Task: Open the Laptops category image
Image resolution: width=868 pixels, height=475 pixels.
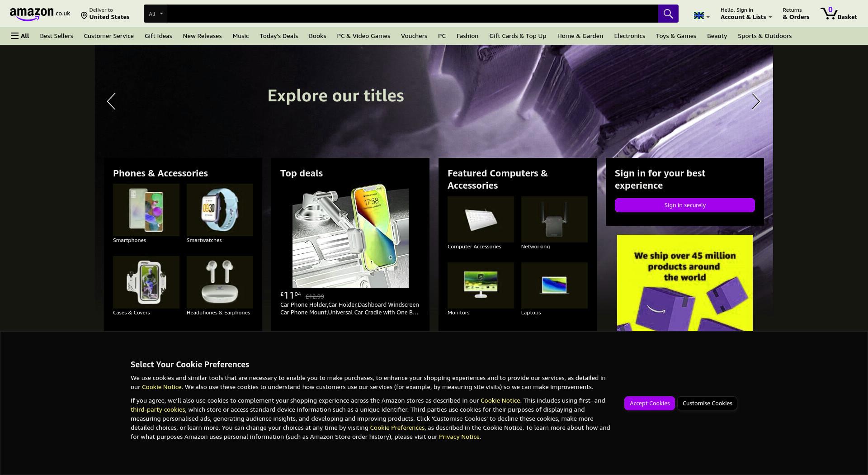Action: [x=554, y=285]
